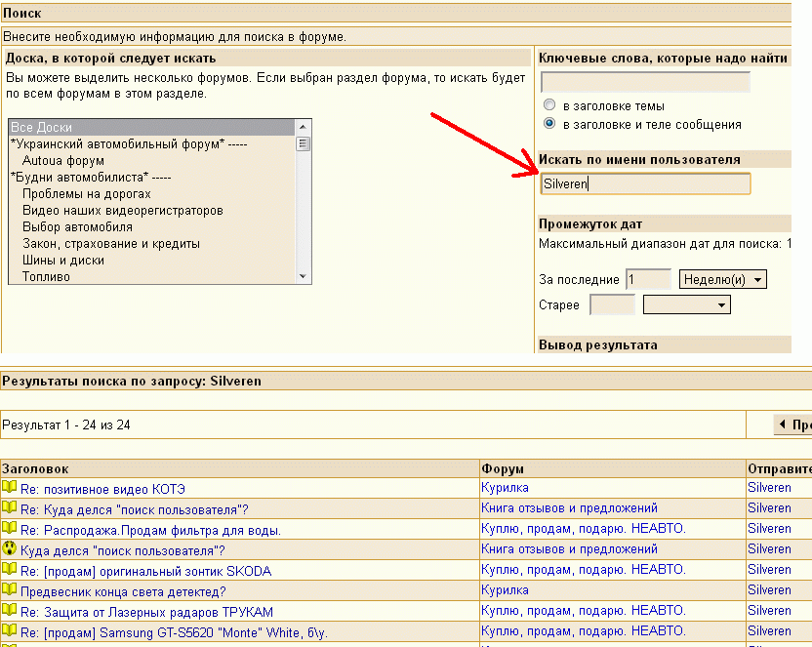Select 'в заголовке и теле сообщения' option
The height and width of the screenshot is (647, 812).
pos(549,124)
